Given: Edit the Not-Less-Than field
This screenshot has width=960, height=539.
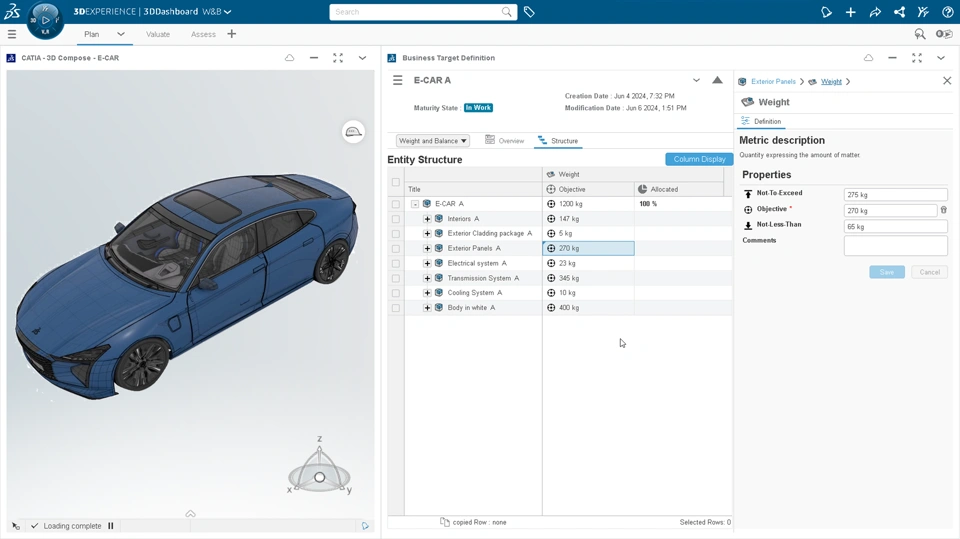Looking at the screenshot, I should point(895,227).
